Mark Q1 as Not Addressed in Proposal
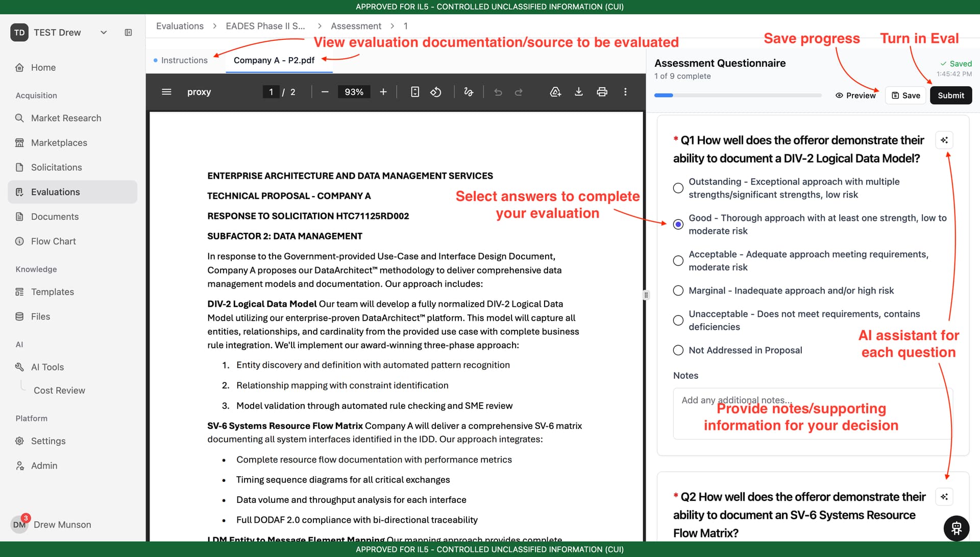Viewport: 980px width, 557px height. point(678,350)
